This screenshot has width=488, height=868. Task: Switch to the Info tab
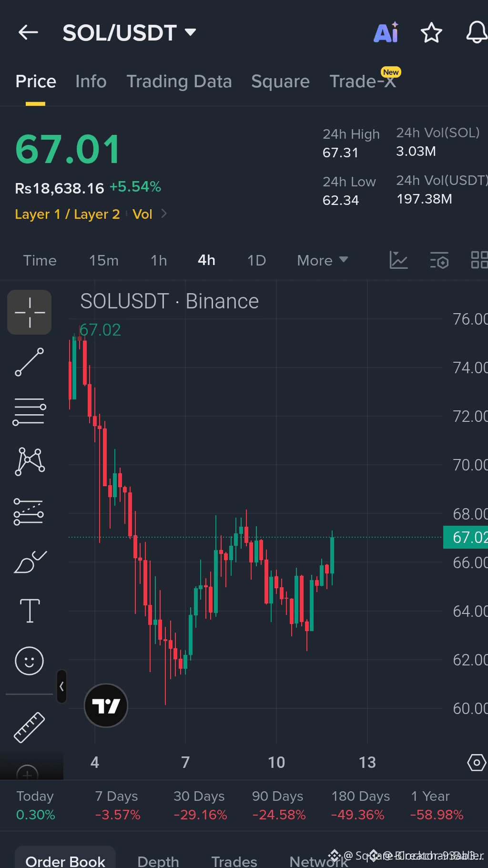[91, 82]
